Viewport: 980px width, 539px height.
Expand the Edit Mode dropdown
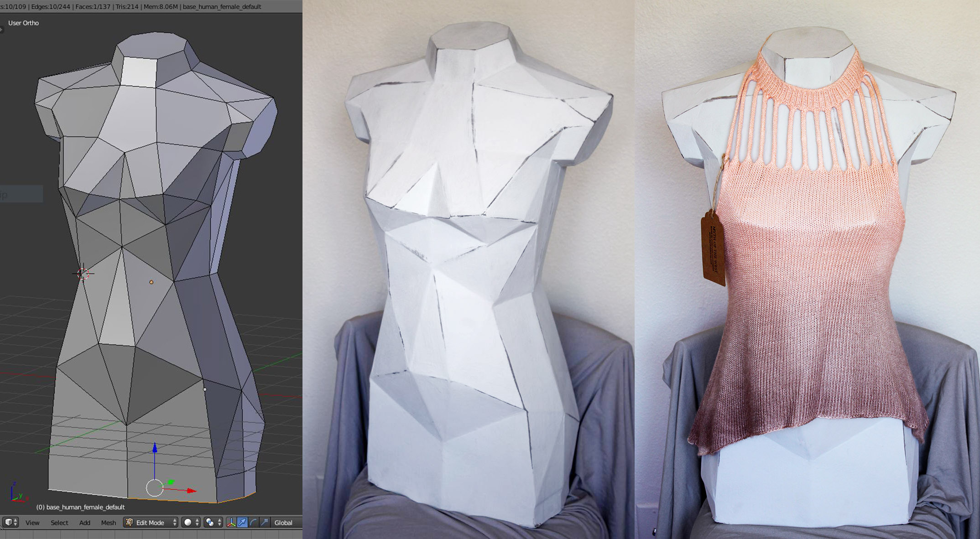point(151,522)
